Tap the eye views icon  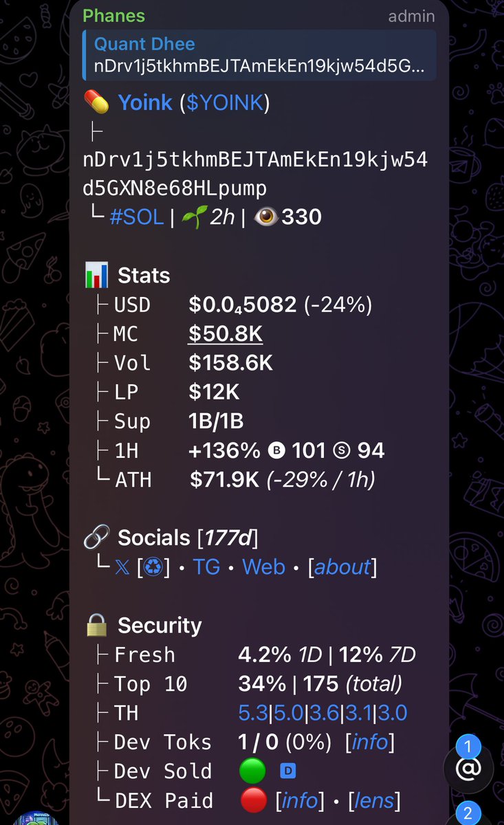pyautogui.click(x=265, y=217)
